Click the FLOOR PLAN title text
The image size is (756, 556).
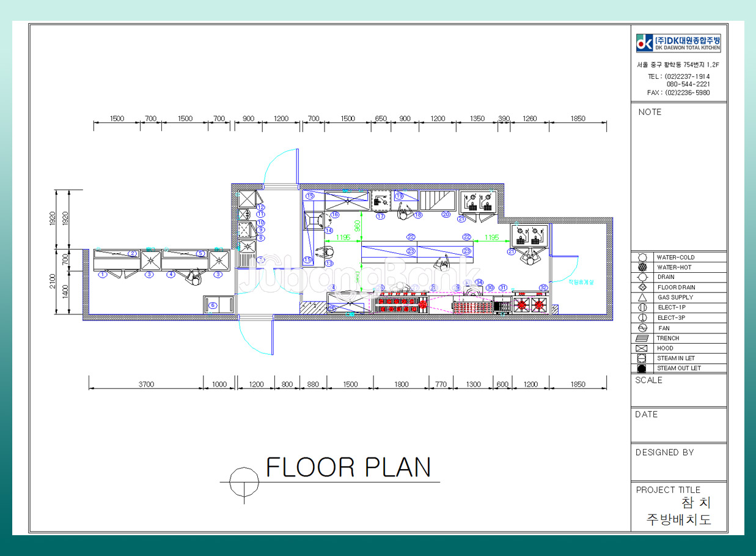coord(348,467)
